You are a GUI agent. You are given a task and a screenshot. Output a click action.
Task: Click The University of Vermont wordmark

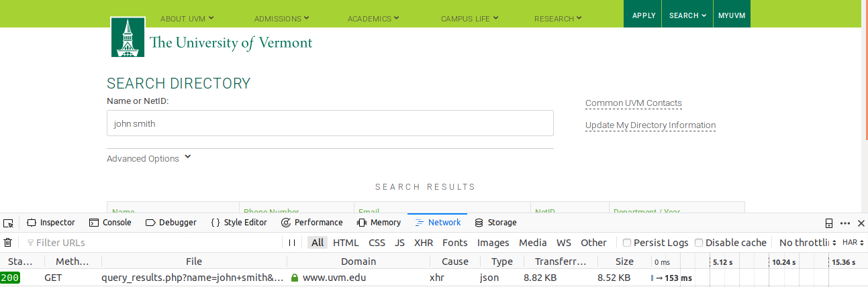tap(231, 43)
